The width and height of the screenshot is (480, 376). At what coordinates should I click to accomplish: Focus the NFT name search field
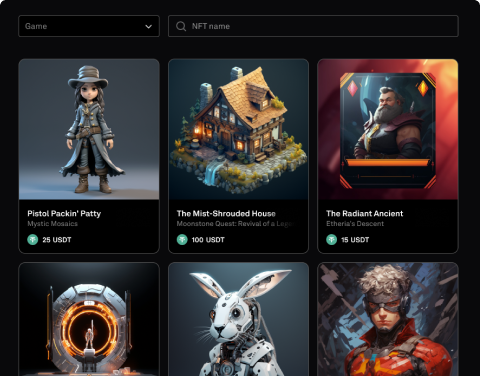(313, 26)
